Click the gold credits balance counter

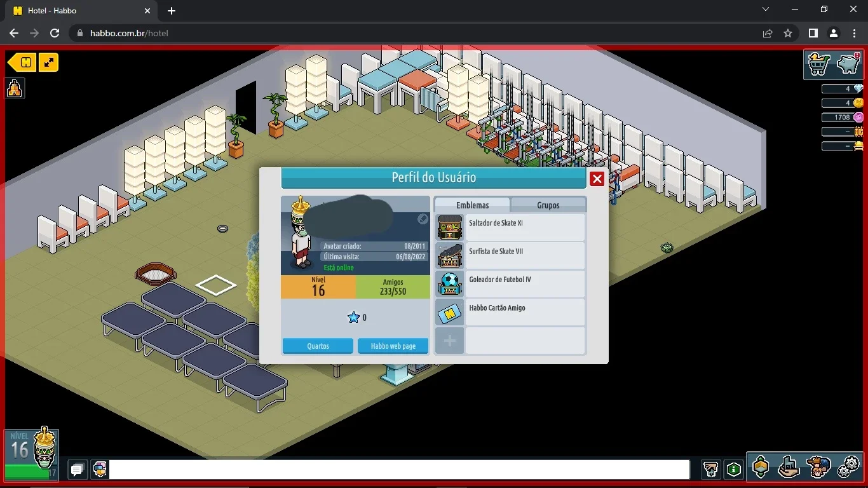pyautogui.click(x=843, y=103)
